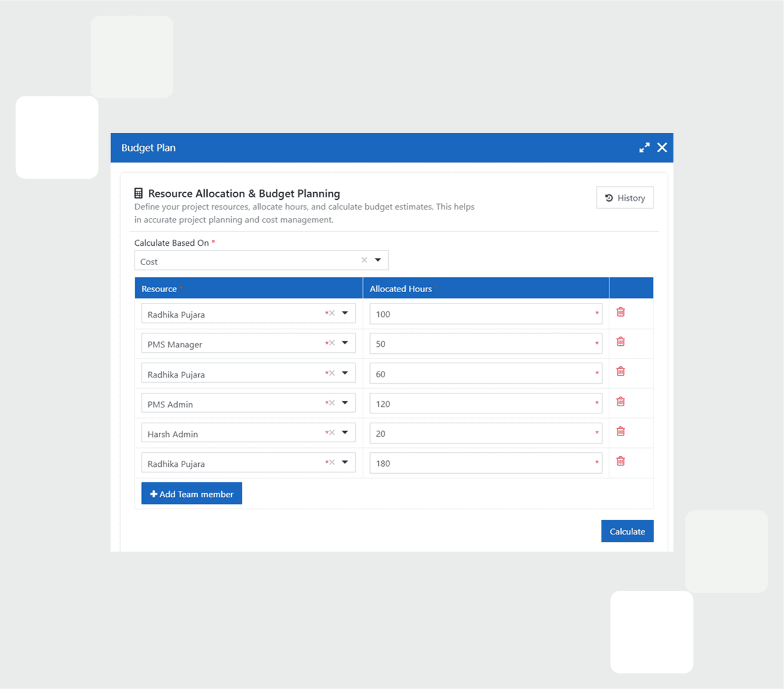Close the Budget Plan dialog
The image size is (784, 689).
[662, 148]
